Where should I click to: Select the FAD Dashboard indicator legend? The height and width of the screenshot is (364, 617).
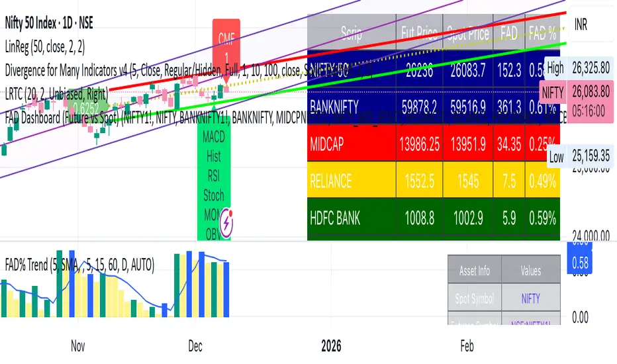286,118
